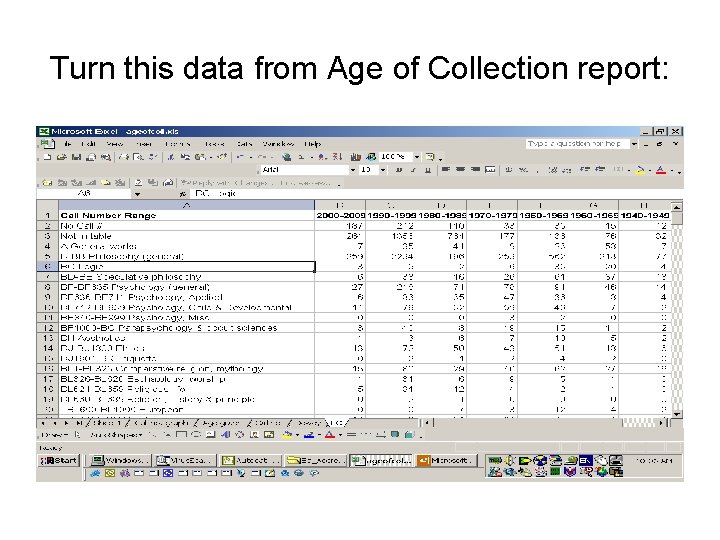Toggle Italic formatting
The height and width of the screenshot is (540, 720).
[x=413, y=170]
